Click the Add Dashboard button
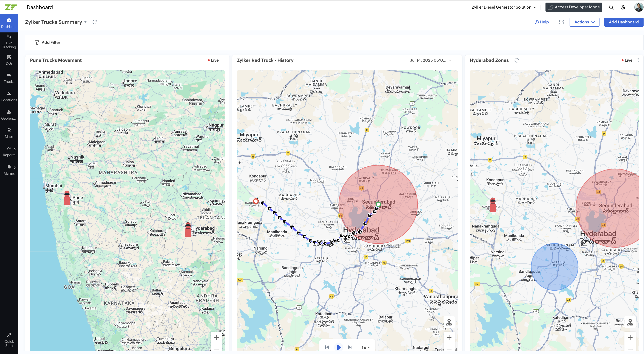The image size is (644, 354). point(624,22)
